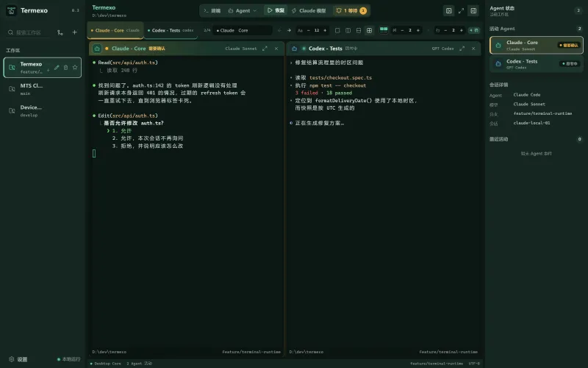Image resolution: width=588 pixels, height=368 pixels.
Task: Choose option 3 reject with explanation
Action: coord(148,146)
